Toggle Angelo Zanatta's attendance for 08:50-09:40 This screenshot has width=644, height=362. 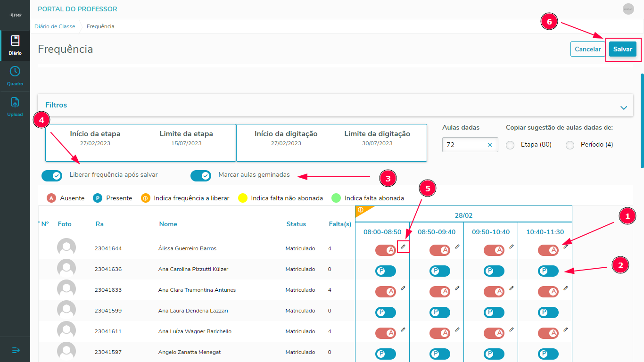(440, 354)
